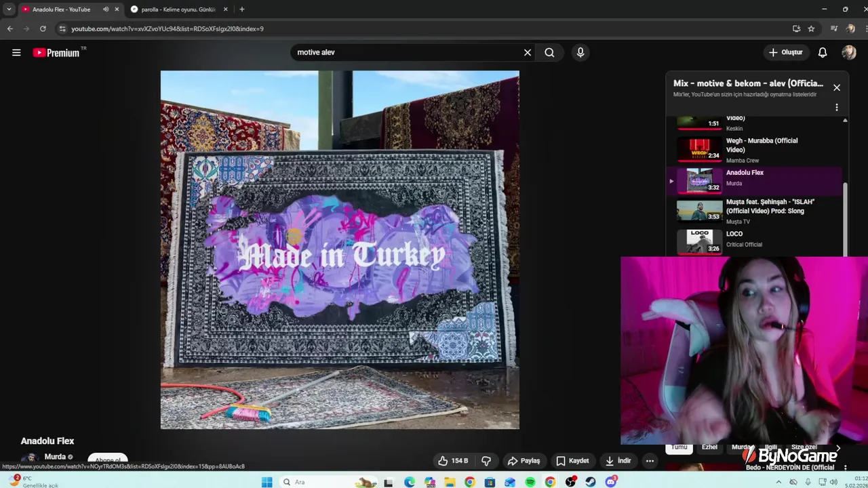Switch to the parolla Kelime oyunu tab
868x488 pixels.
tap(180, 9)
